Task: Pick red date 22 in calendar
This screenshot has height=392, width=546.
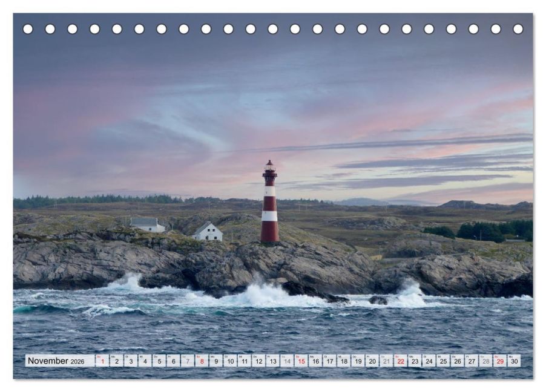Action: (x=401, y=361)
